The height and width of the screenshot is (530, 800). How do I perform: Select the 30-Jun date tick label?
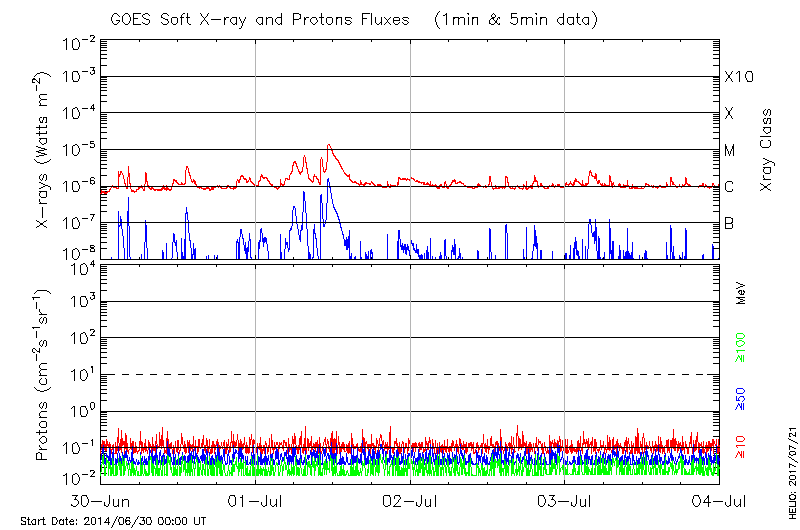pyautogui.click(x=102, y=500)
